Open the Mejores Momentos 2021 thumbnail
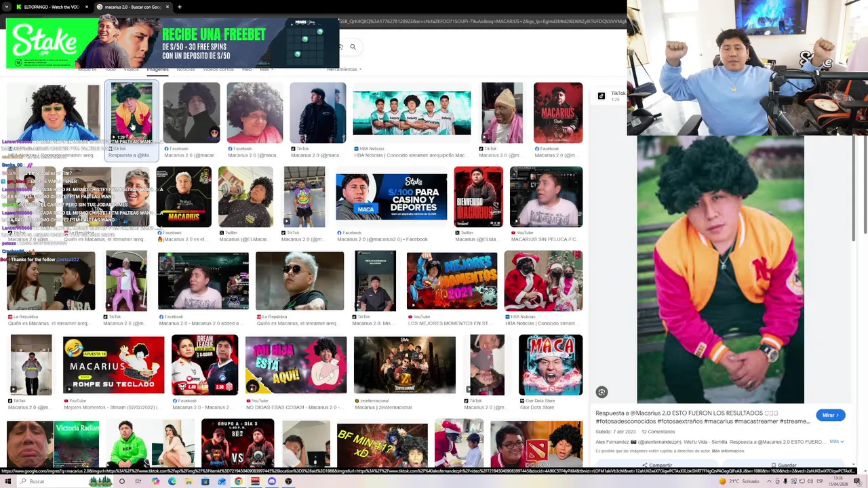Screen dimensions: 868x488 point(452,281)
